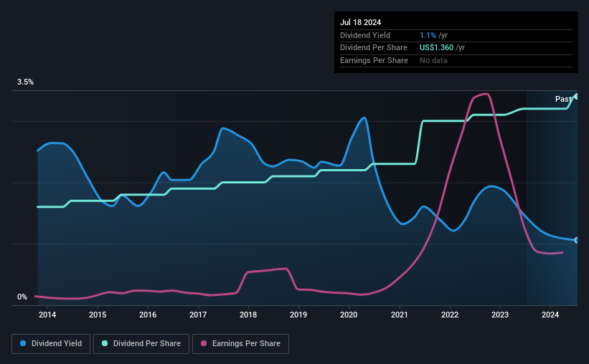Click the Past label on chart
Screen dimensions: 589x364
(563, 99)
